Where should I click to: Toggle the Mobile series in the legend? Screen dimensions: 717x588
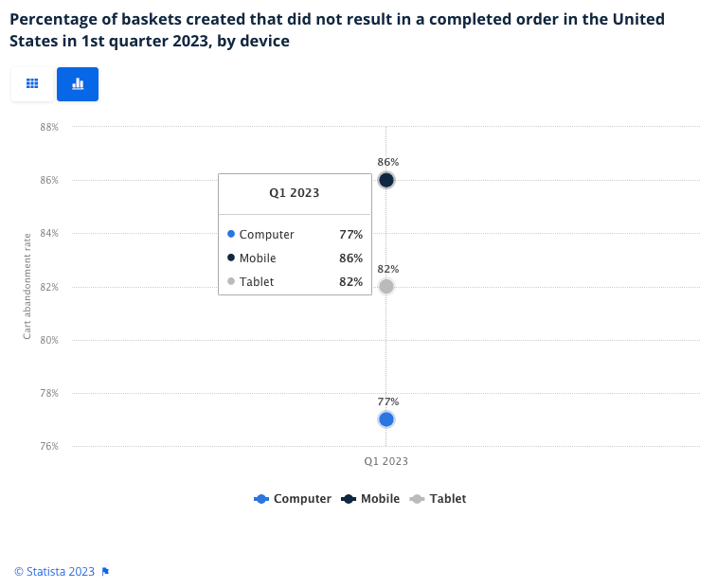(370, 499)
